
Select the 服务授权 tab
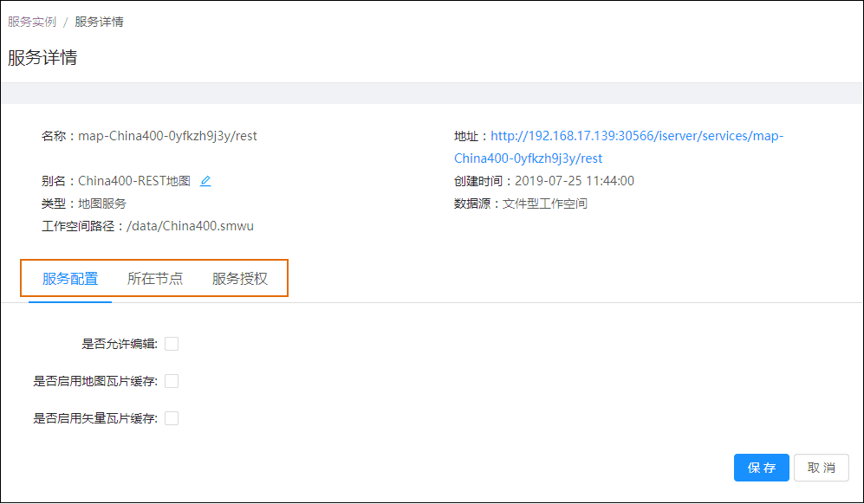pos(240,279)
